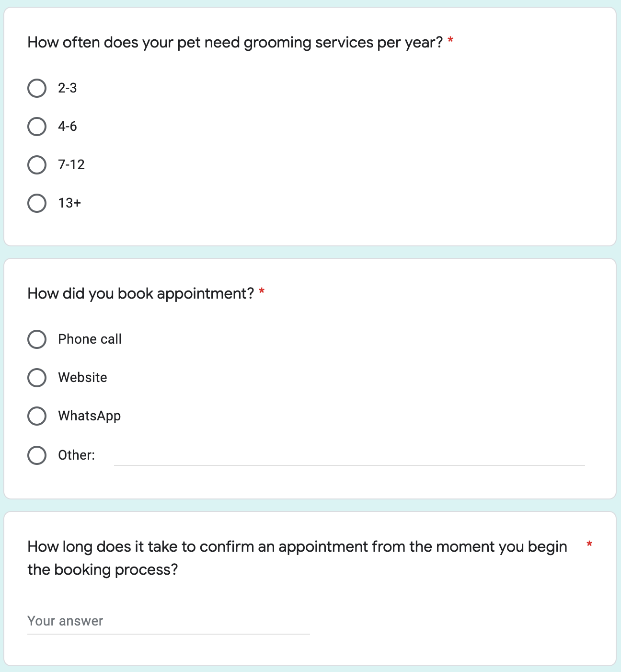Image resolution: width=621 pixels, height=672 pixels.
Task: Focus the Your answer text field
Action: 169,622
